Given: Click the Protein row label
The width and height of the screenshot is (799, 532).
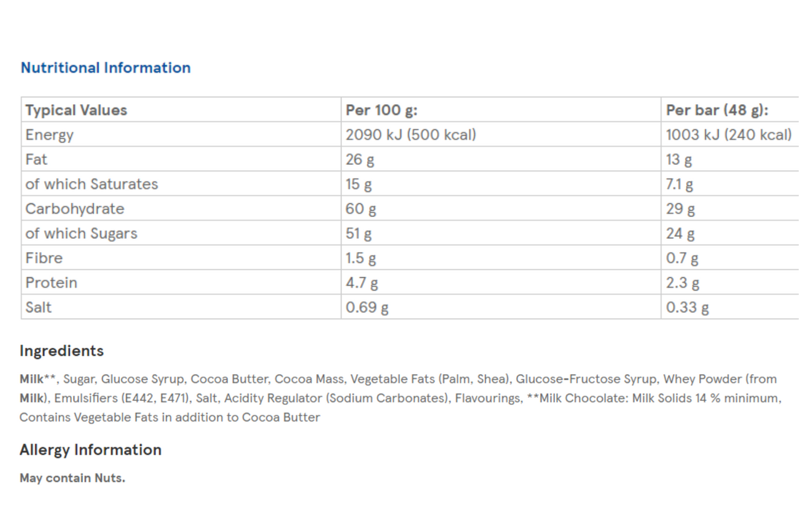Looking at the screenshot, I should (51, 283).
